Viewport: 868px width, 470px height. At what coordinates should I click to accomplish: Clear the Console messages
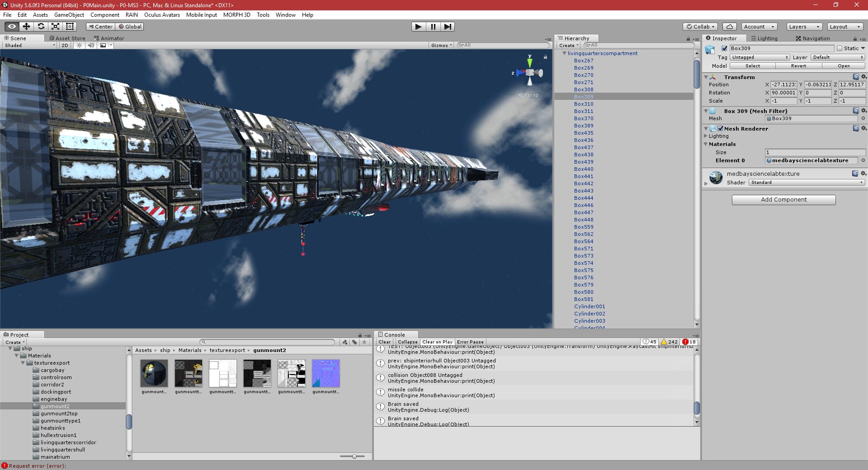tap(384, 342)
